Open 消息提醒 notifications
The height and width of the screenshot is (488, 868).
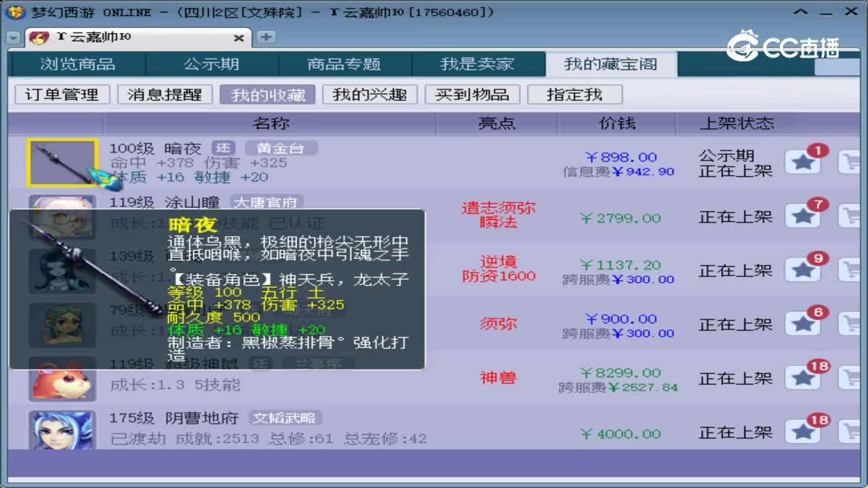point(165,94)
